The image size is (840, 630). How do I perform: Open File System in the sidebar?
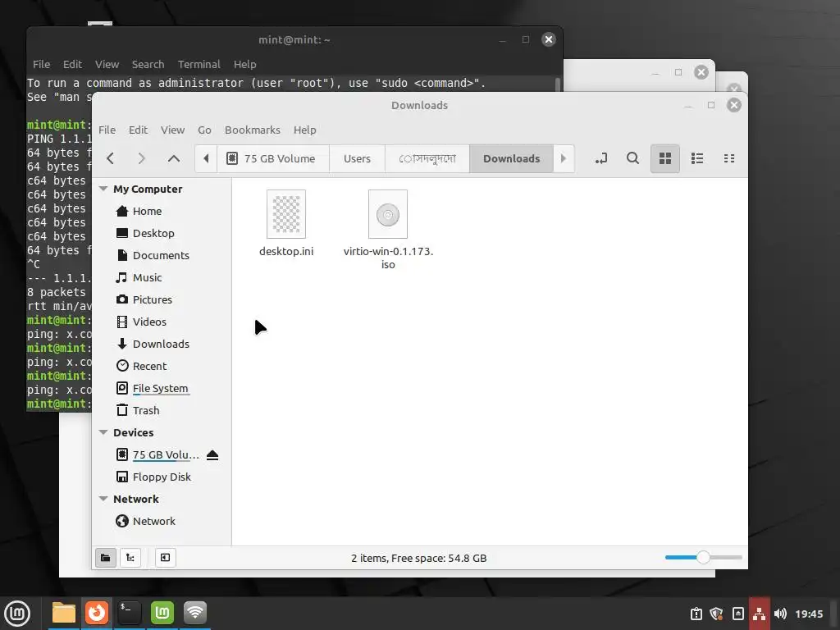tap(160, 388)
